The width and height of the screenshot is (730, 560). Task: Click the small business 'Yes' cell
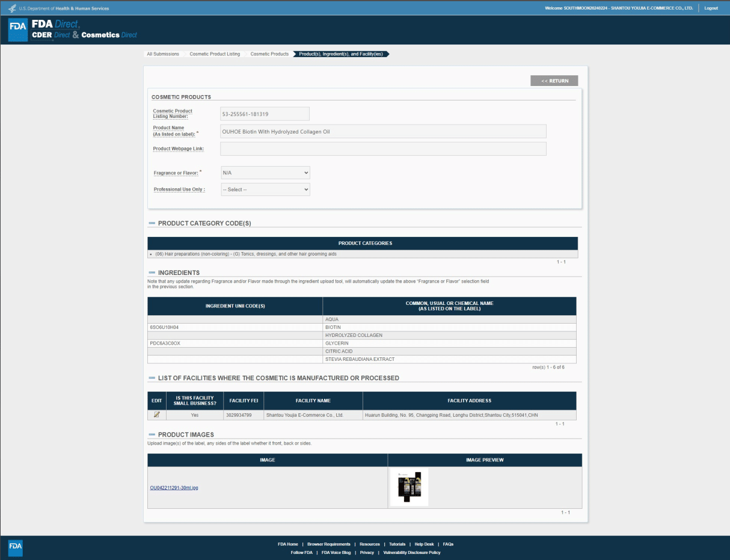pos(195,415)
